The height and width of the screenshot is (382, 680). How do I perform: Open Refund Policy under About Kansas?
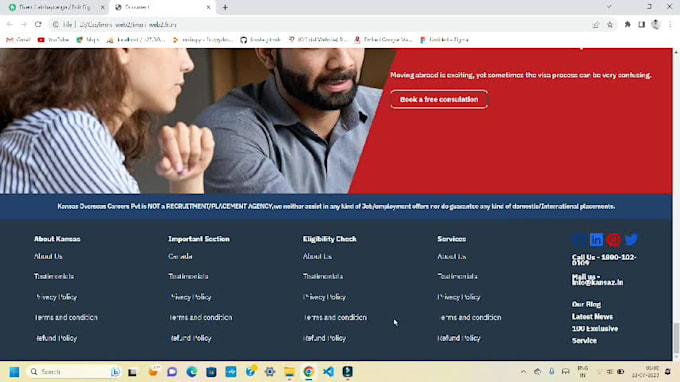tap(56, 338)
